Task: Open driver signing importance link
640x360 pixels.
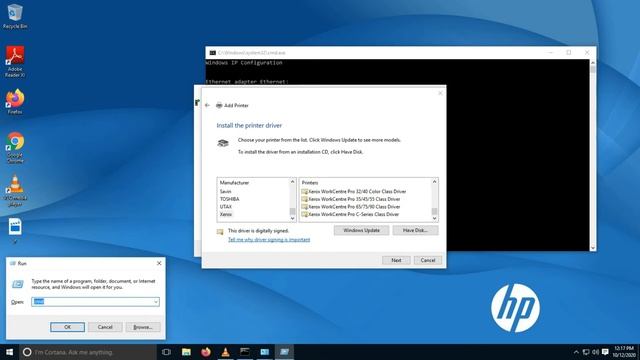Action: tap(269, 240)
